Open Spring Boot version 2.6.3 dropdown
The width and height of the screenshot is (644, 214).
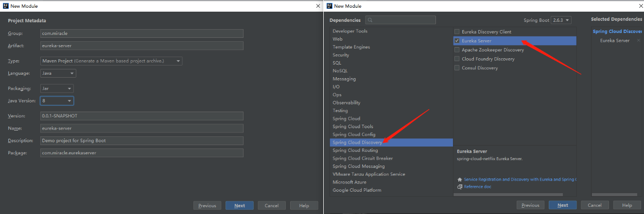(561, 20)
